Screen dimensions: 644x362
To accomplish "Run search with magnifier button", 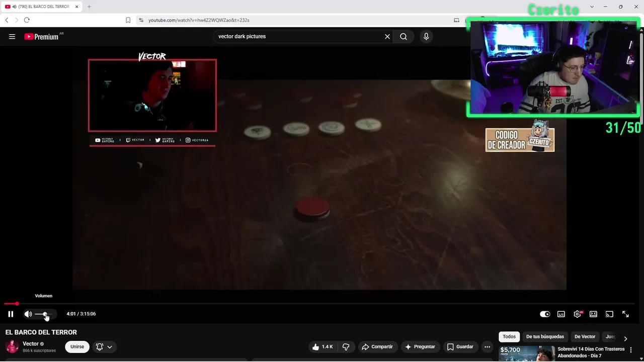I will point(404,37).
